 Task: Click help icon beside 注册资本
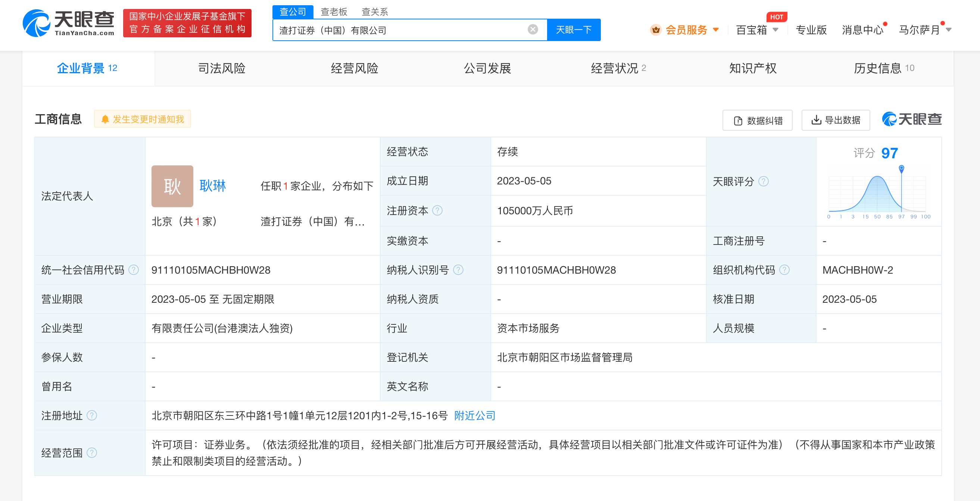(437, 211)
